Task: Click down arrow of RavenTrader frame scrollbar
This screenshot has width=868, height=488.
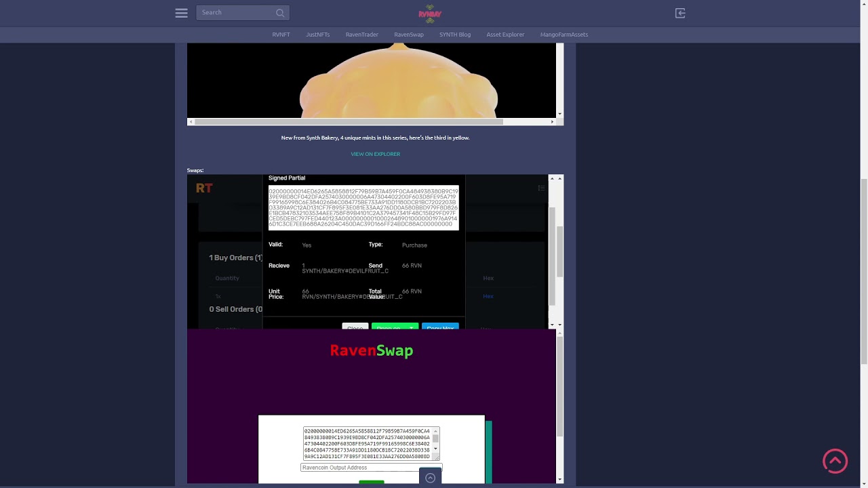Action: pos(559,325)
